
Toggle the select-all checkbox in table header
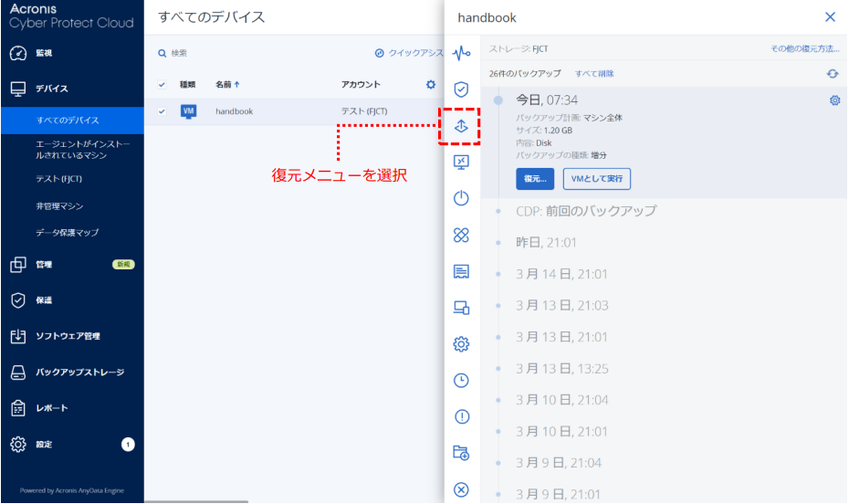pyautogui.click(x=162, y=85)
